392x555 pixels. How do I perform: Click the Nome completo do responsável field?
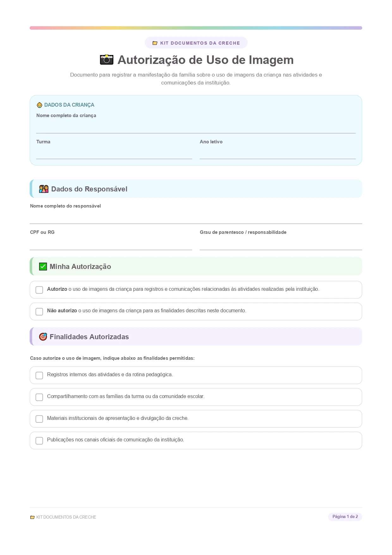coord(196,217)
